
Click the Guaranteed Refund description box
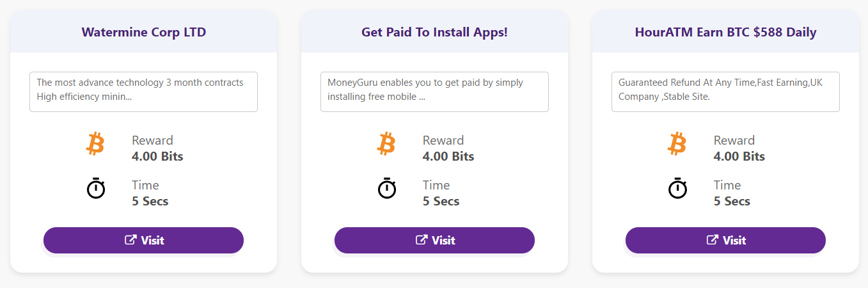tap(725, 92)
